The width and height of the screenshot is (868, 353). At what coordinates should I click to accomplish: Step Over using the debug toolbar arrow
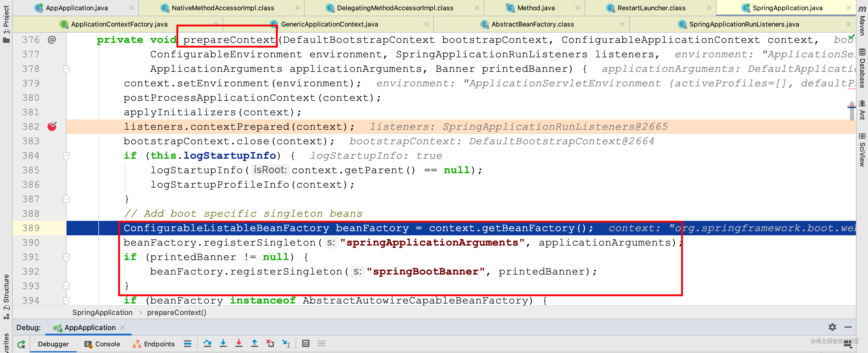[x=207, y=344]
